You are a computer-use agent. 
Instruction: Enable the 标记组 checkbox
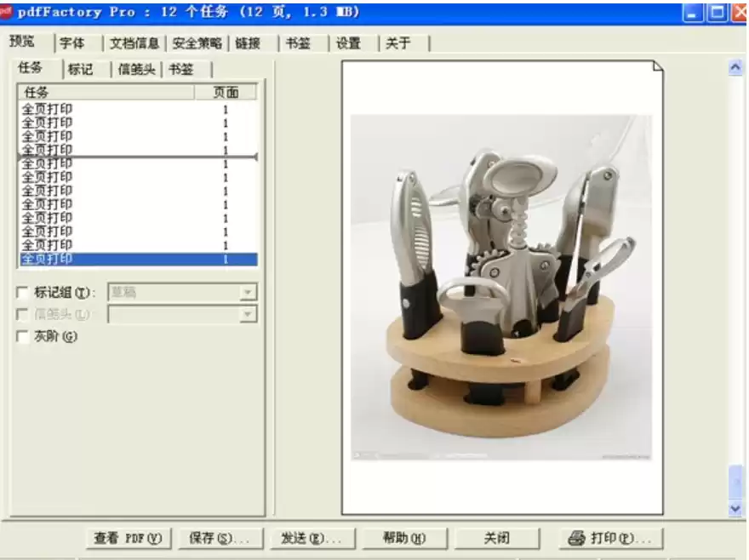23,293
